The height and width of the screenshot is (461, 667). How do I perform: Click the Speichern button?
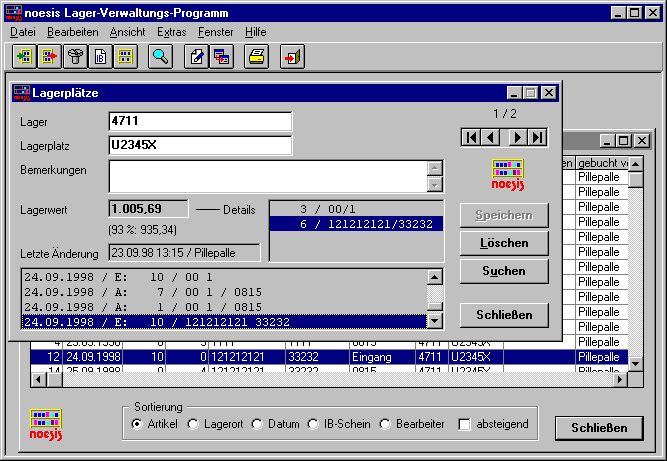click(504, 215)
